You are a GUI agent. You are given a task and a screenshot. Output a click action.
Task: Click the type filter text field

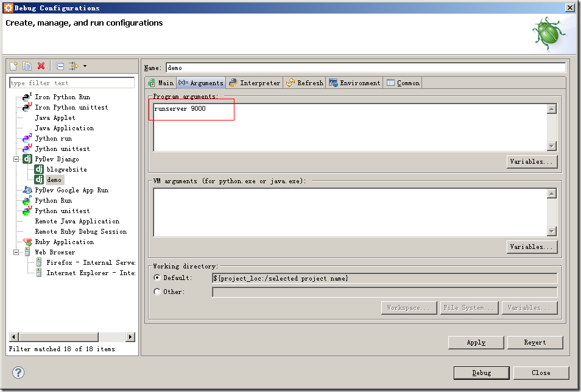(x=72, y=83)
